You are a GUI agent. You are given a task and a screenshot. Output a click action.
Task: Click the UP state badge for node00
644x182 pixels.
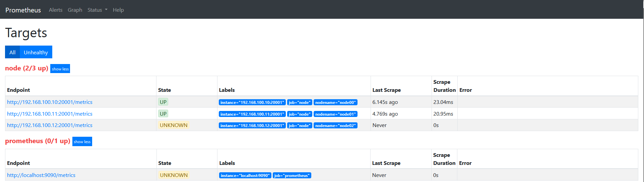[x=163, y=102]
